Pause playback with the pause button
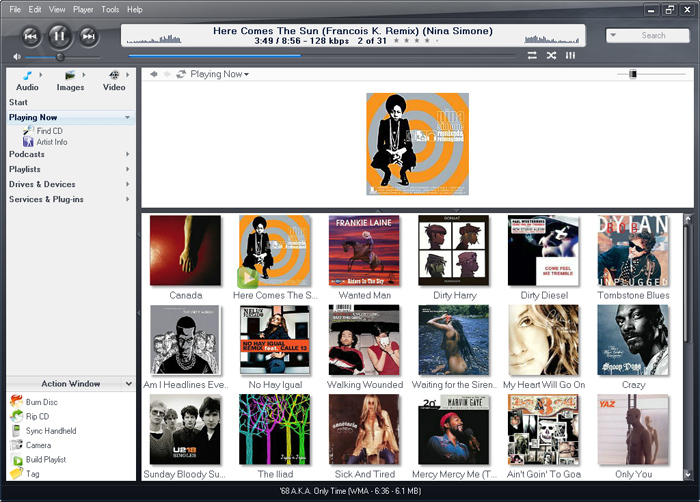The image size is (700, 502). click(59, 36)
